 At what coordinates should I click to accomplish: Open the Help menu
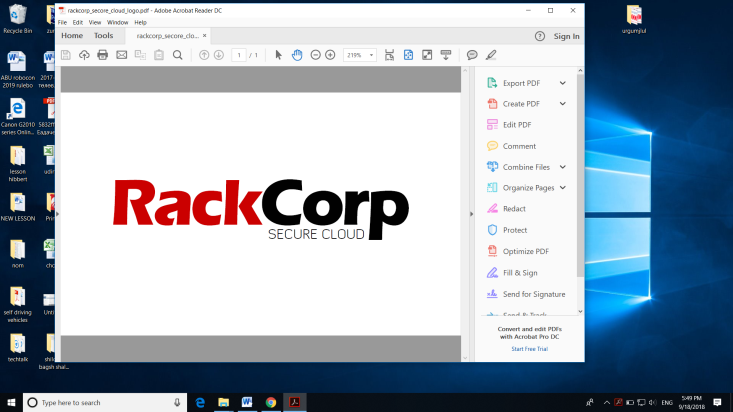(x=140, y=22)
